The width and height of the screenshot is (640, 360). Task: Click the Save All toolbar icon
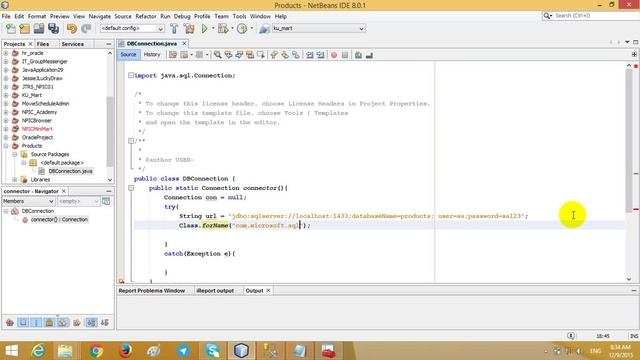coord(53,28)
